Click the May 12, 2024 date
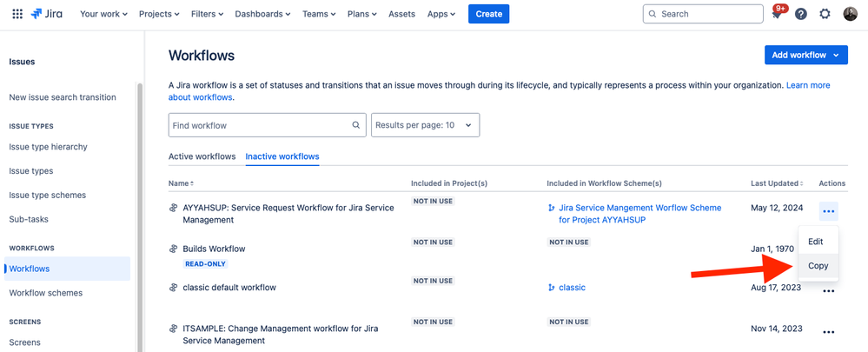 (777, 208)
